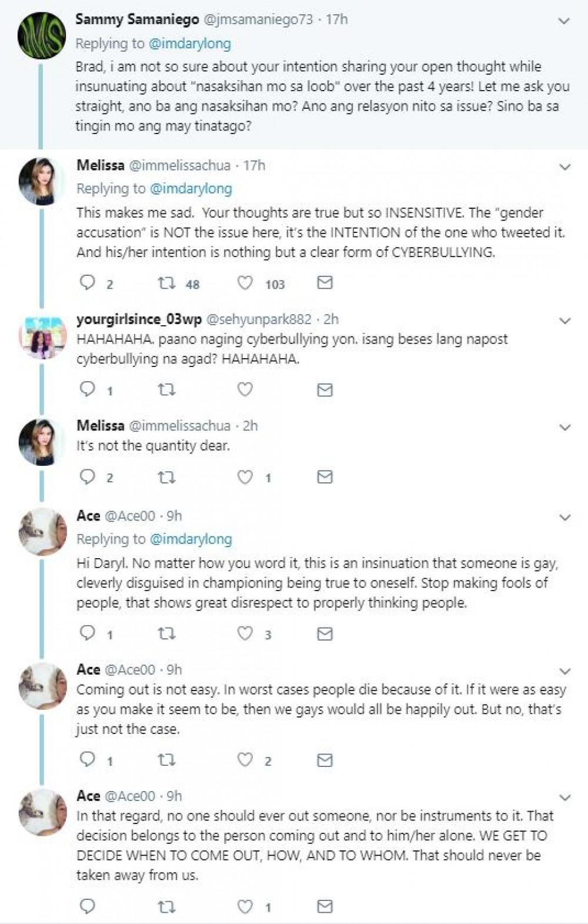Like Ace's "Coming out is not easy" tweet
The image size is (588, 924).
click(245, 760)
